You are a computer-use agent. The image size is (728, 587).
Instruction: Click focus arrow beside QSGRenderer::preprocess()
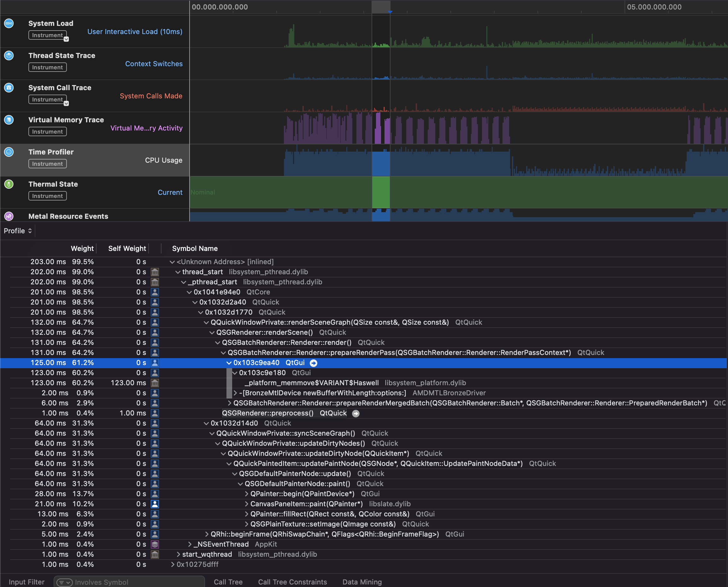click(x=355, y=413)
